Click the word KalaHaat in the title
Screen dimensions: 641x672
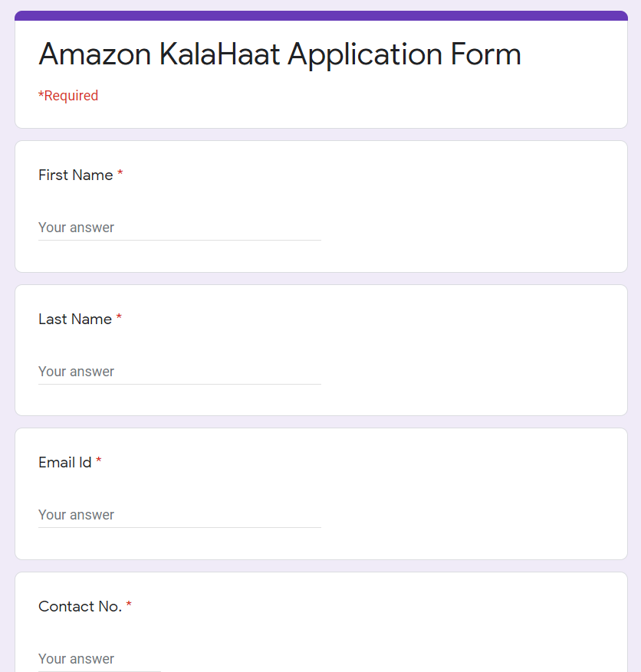219,55
